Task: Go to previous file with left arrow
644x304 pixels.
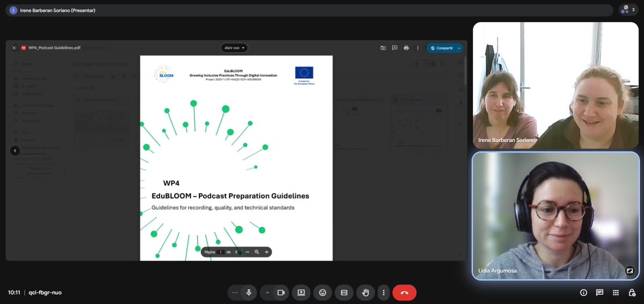Action: 15,151
